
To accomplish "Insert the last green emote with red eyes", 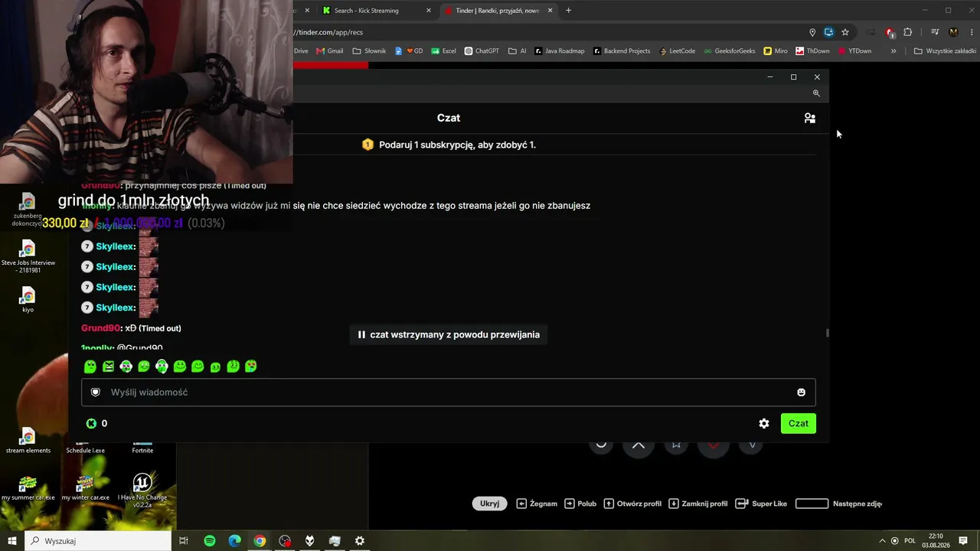I will (251, 367).
